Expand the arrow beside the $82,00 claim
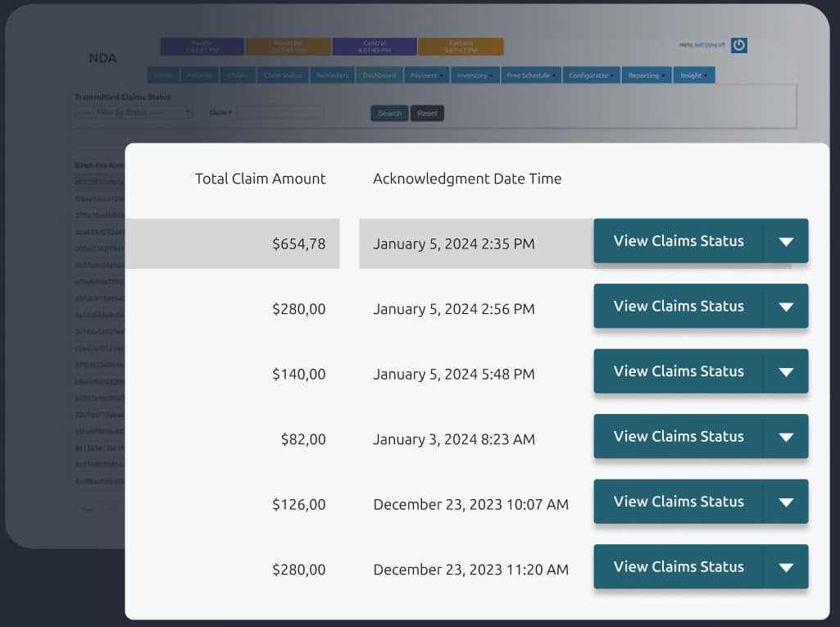This screenshot has height=627, width=840. click(x=786, y=437)
